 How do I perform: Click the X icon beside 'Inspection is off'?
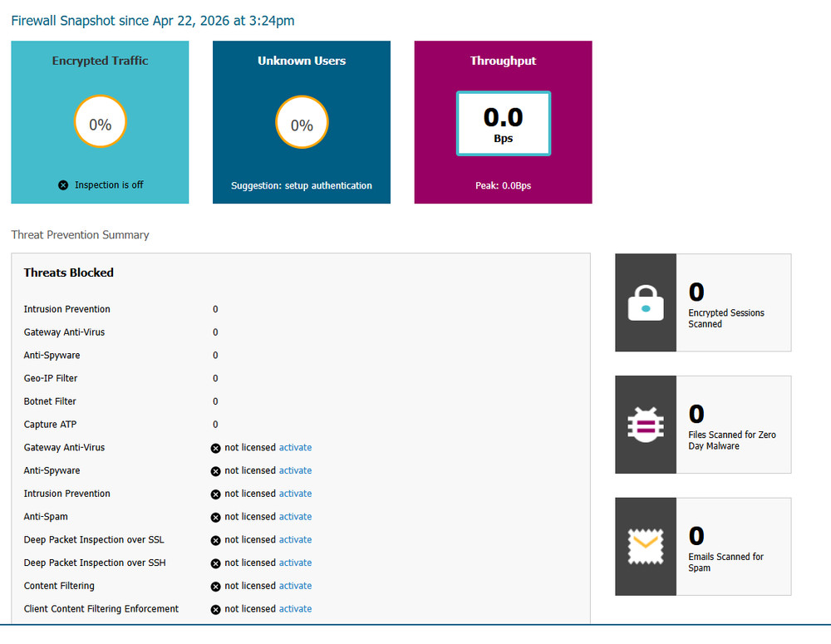(x=63, y=185)
